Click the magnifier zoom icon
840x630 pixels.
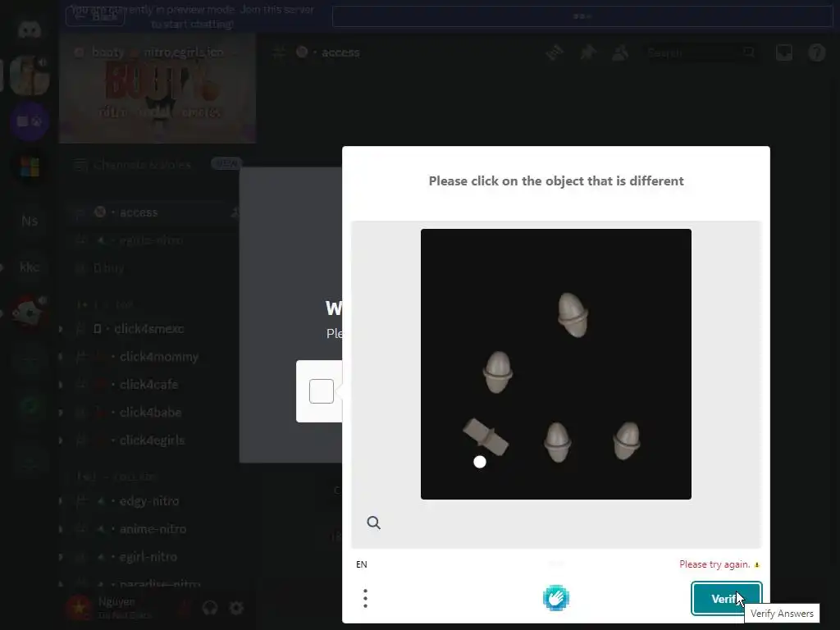373,523
